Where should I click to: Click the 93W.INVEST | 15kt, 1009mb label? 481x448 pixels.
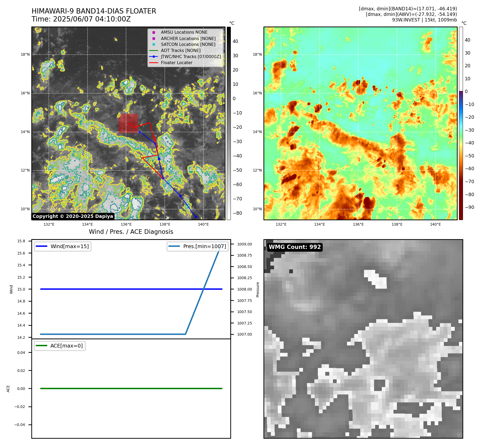[424, 20]
